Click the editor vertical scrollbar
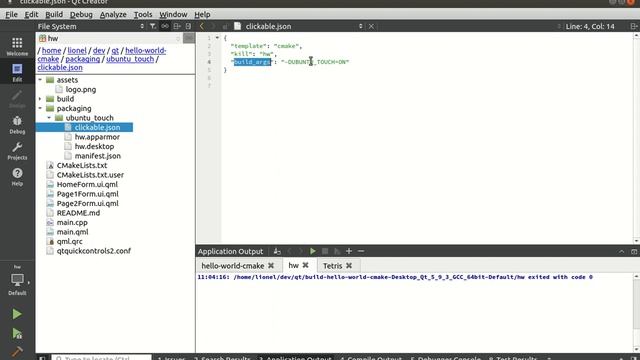Image resolution: width=640 pixels, height=360 pixels. coord(636,138)
